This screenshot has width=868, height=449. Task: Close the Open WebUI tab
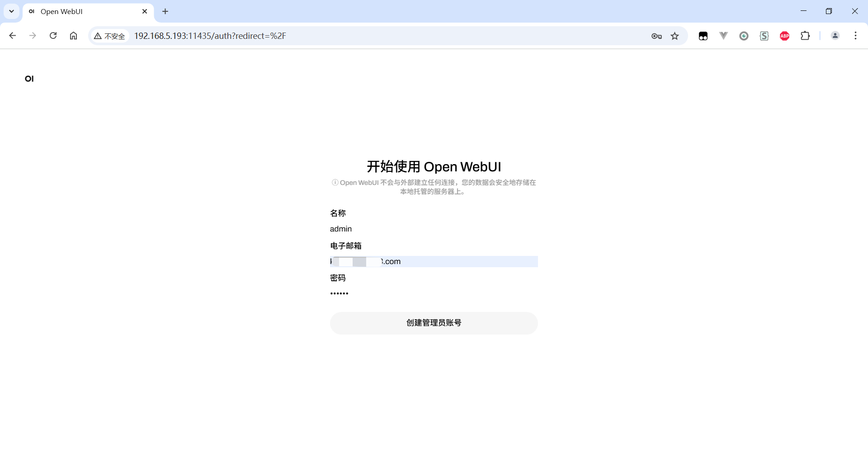tap(145, 11)
